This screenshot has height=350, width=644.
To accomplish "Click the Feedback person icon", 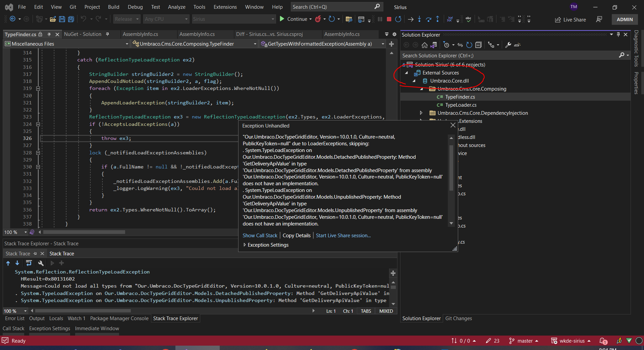I will [599, 19].
